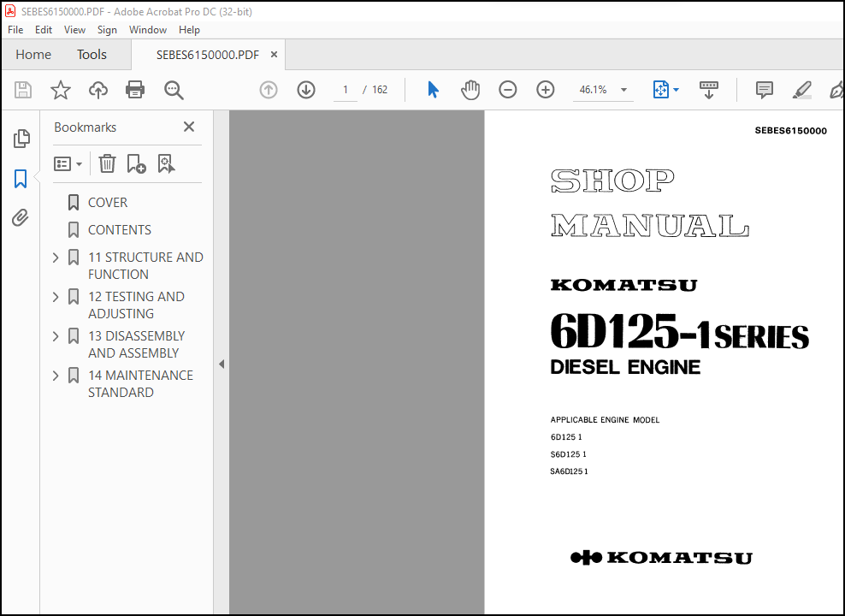
Task: Open the Help menu
Action: click(189, 30)
